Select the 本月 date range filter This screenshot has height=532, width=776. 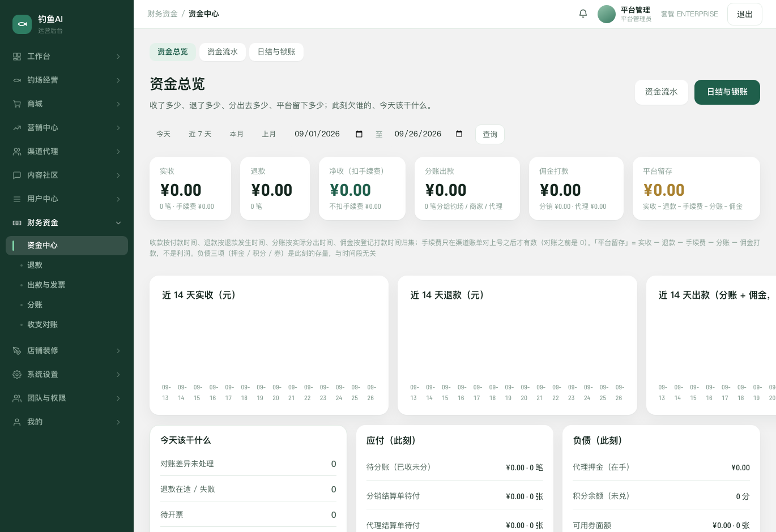[x=237, y=134]
